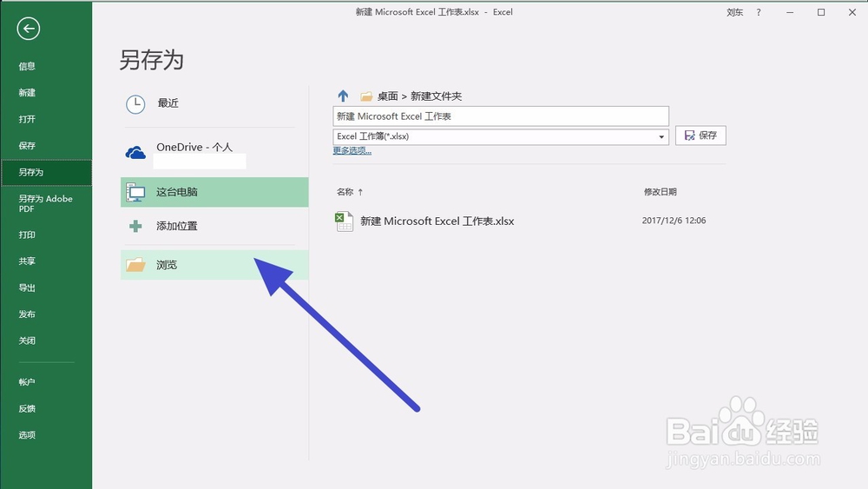Click the 更多选项 link

pos(352,150)
